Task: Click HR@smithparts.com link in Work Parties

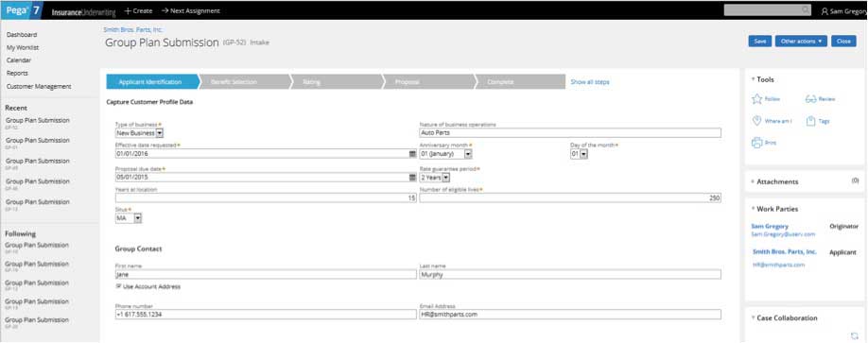Action: (x=778, y=265)
